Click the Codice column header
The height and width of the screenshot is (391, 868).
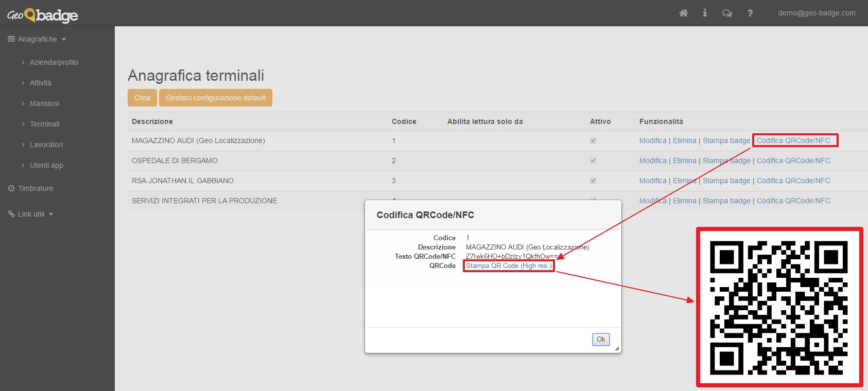404,121
